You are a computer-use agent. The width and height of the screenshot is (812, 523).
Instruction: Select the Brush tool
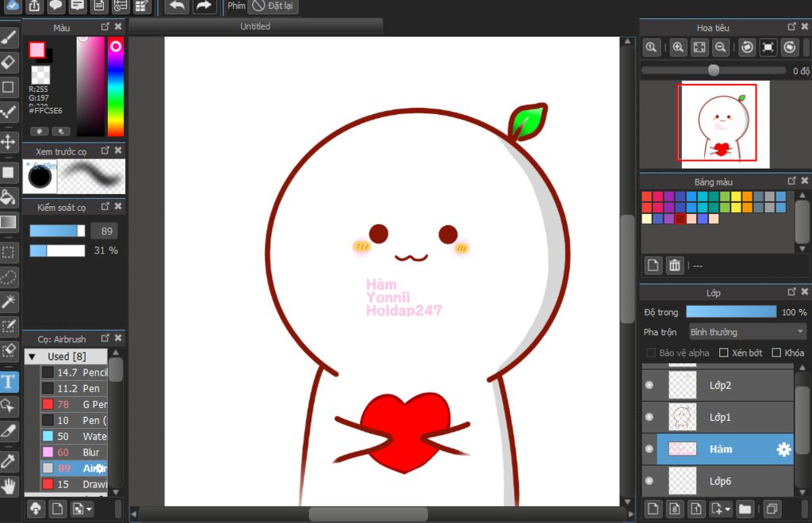[9, 38]
